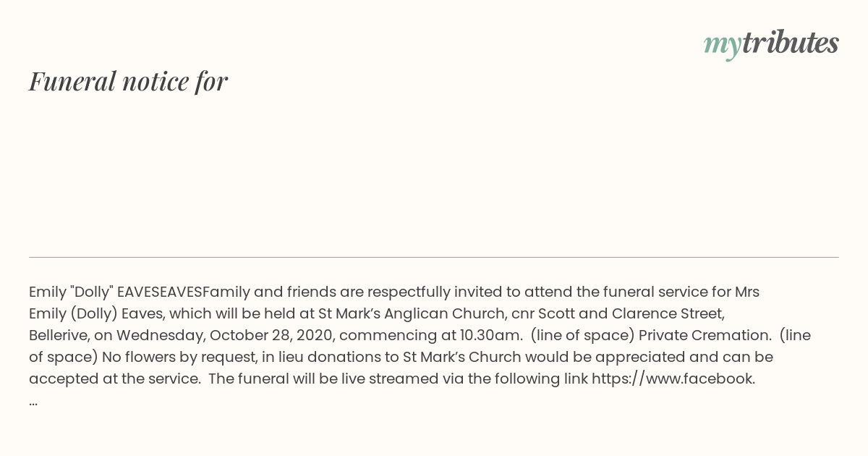
Task: Click the mytributes logo
Action: coord(771,44)
